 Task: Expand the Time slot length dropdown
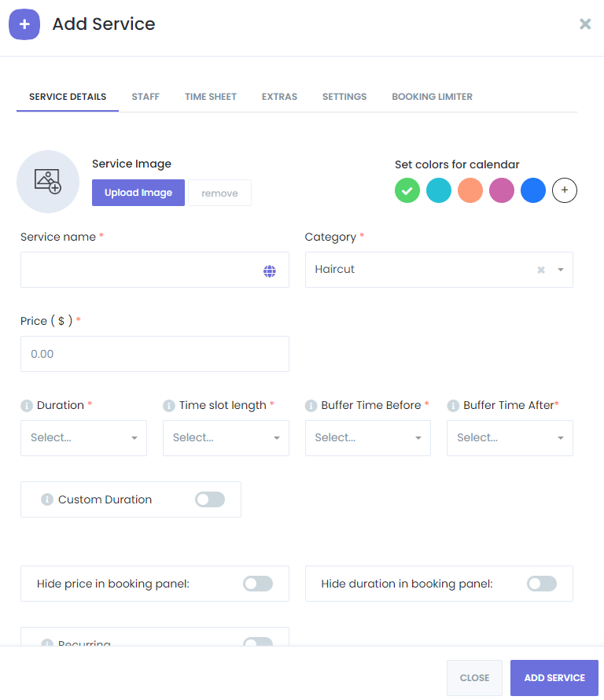226,438
